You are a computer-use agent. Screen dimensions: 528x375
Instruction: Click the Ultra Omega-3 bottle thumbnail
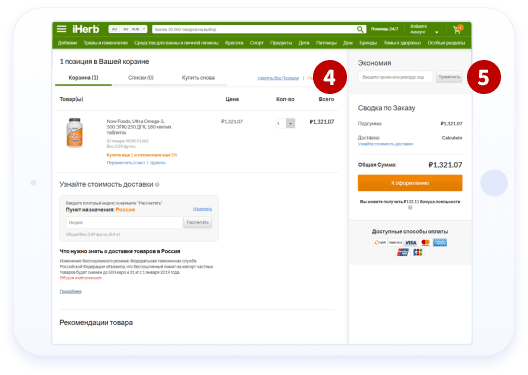coord(74,133)
